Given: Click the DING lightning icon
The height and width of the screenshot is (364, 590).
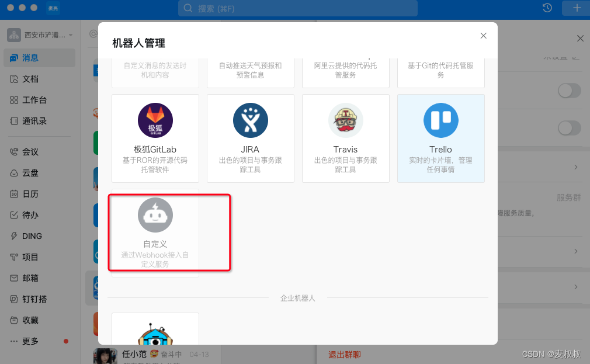Looking at the screenshot, I should click(14, 236).
